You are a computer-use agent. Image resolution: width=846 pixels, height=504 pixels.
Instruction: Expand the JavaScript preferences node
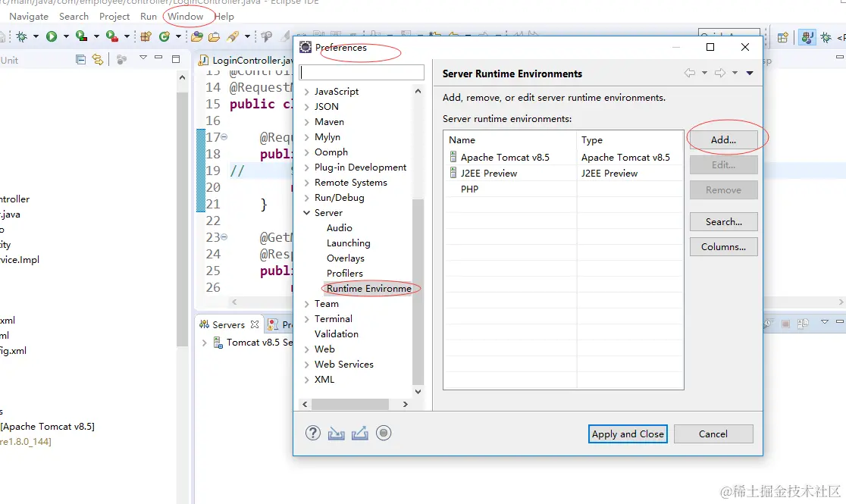[x=306, y=92]
